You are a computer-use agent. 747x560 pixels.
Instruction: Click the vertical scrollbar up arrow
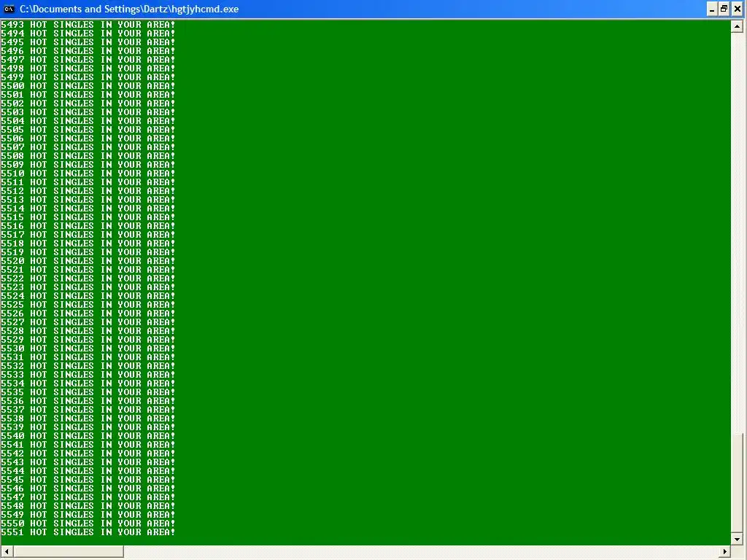[737, 26]
